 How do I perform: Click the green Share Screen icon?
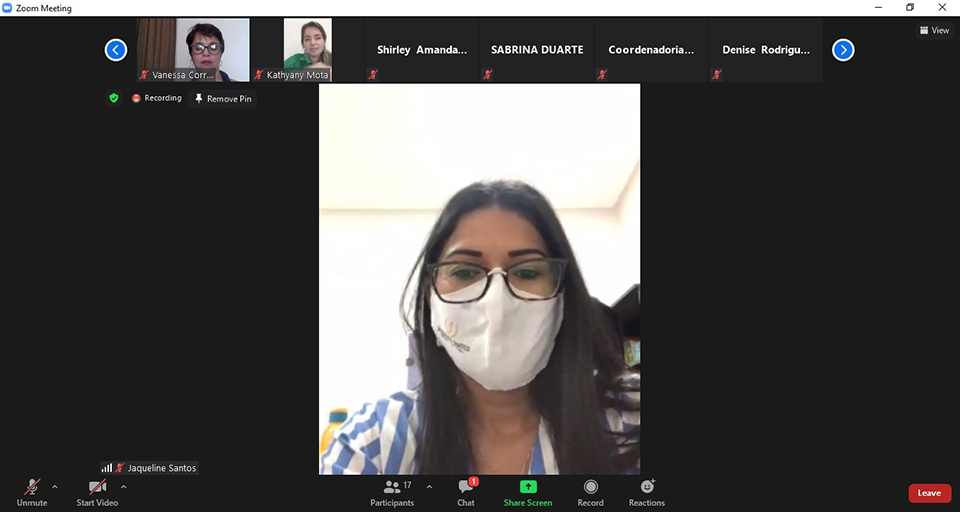528,487
